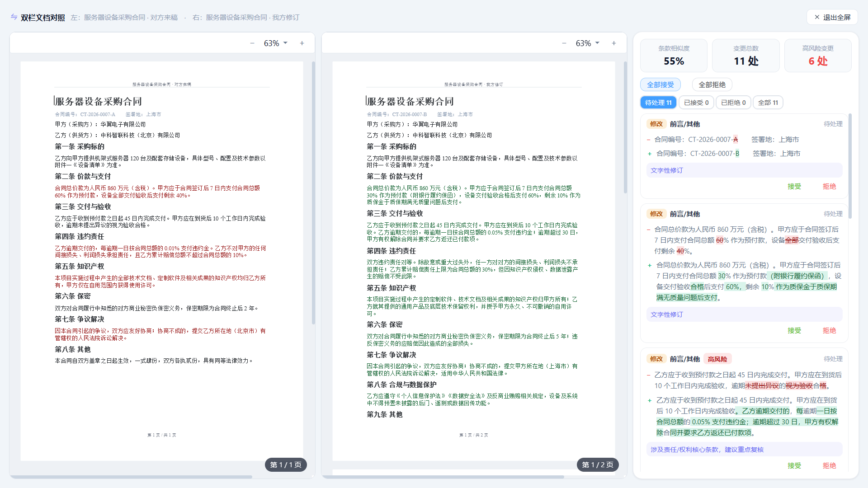Click the change list panel scrollbar

click(x=850, y=166)
